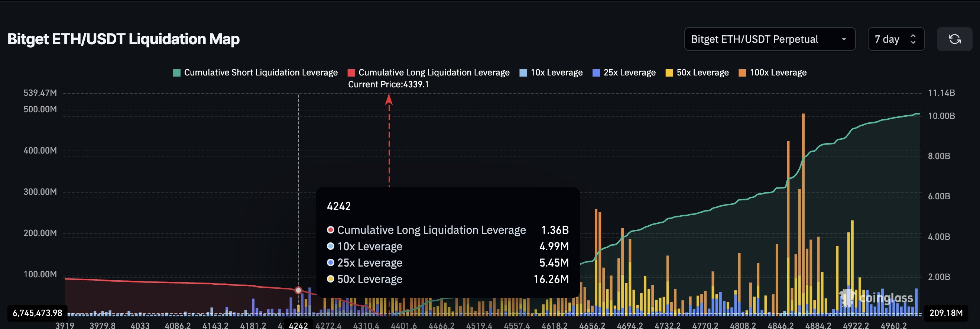The width and height of the screenshot is (980, 329).
Task: Click the 500.00M left axis label
Action: click(40, 109)
